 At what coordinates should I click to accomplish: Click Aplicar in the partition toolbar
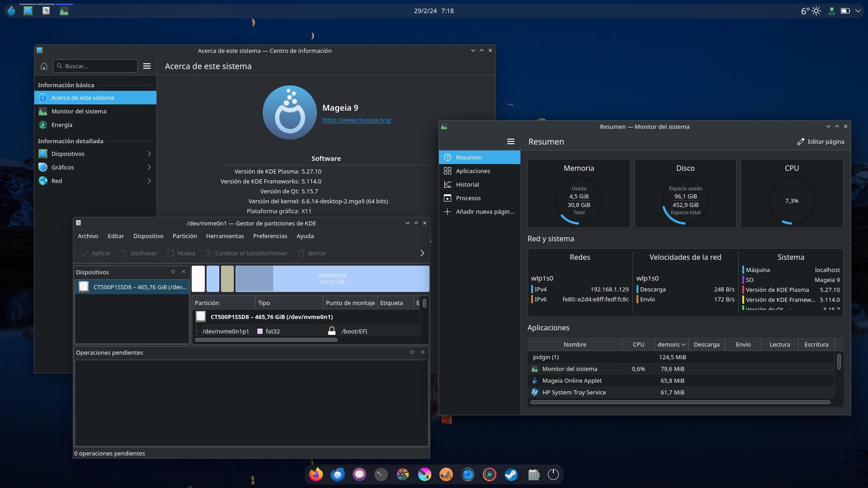[x=96, y=253]
